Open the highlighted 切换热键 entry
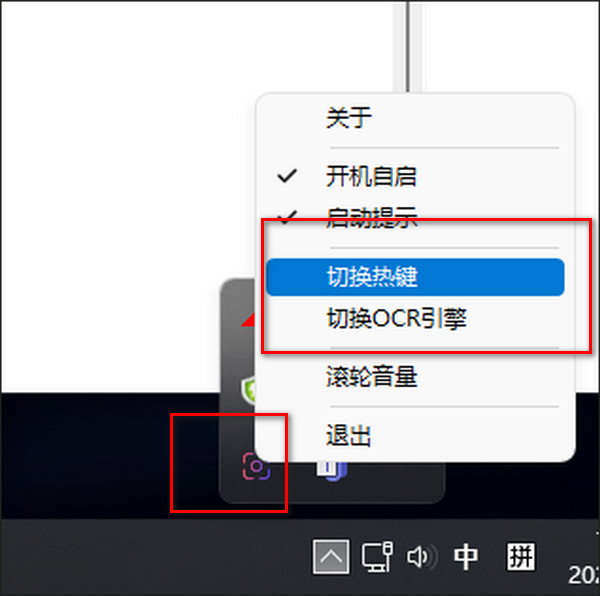This screenshot has height=596, width=600. tap(415, 277)
